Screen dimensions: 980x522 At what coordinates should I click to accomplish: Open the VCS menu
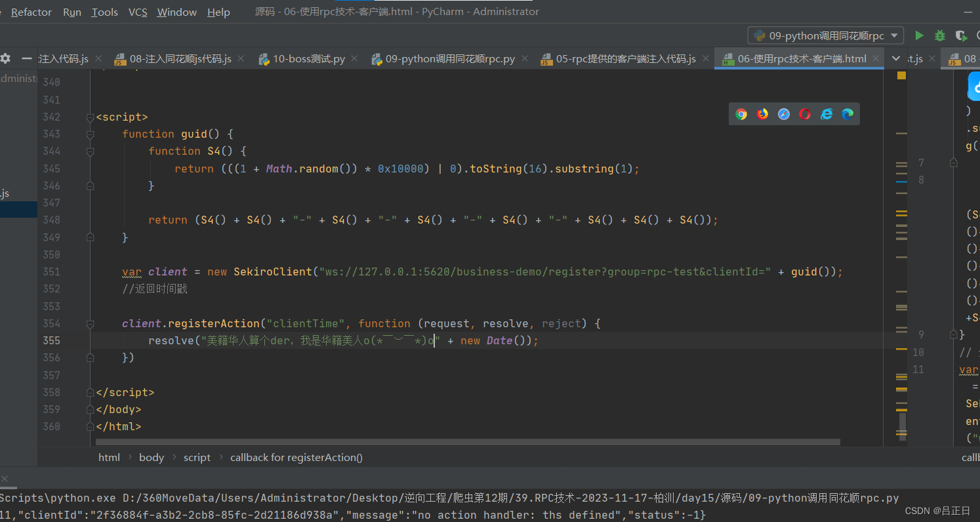138,12
